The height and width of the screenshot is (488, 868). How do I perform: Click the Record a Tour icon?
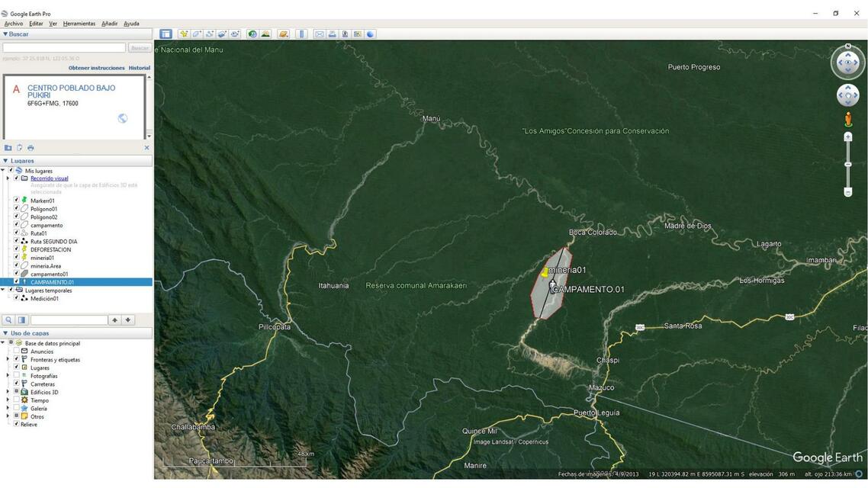pyautogui.click(x=235, y=34)
